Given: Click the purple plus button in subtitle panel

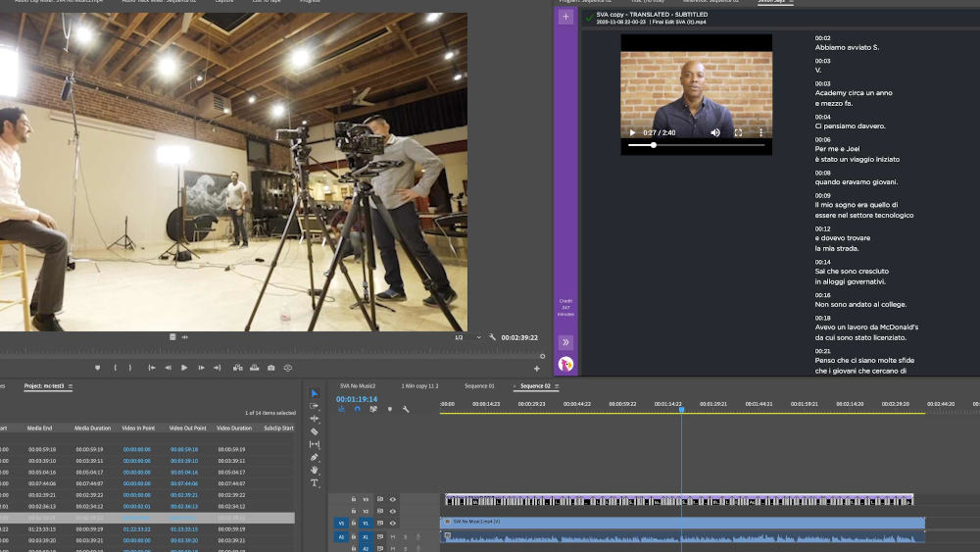Looking at the screenshot, I should pos(565,17).
